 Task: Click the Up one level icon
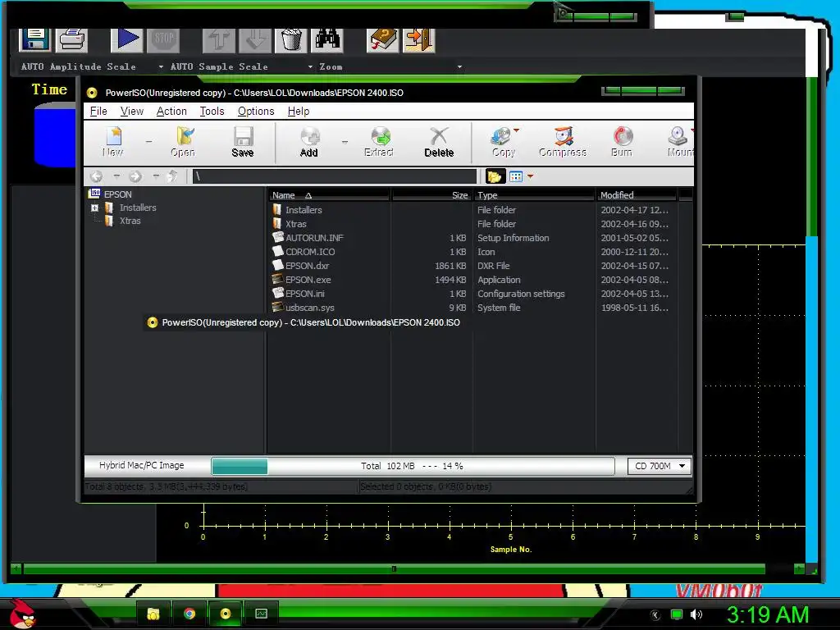(x=172, y=176)
